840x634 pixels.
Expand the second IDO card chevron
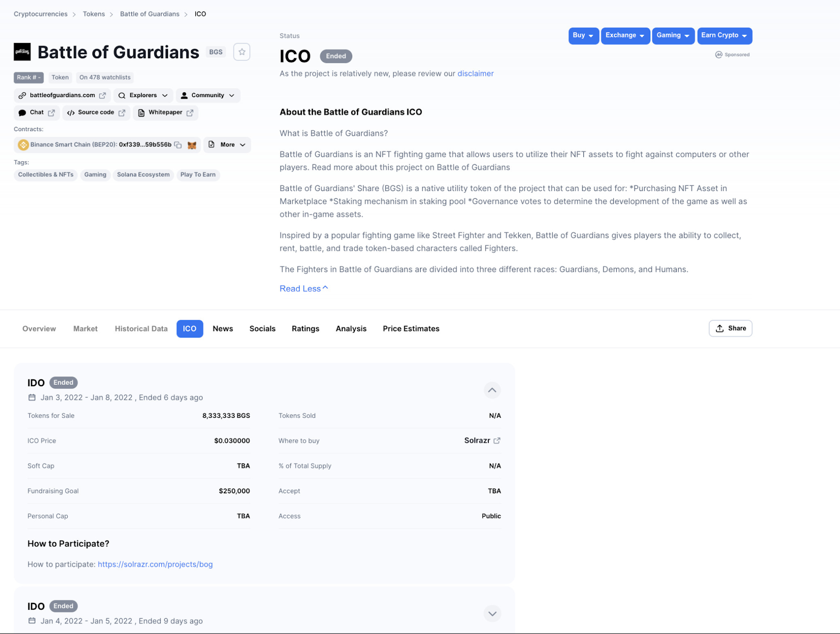(x=492, y=614)
